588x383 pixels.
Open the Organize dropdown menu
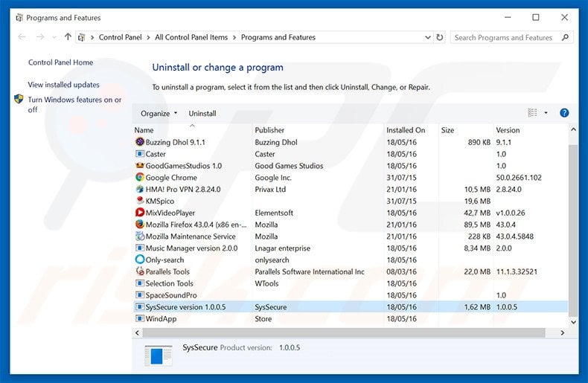[159, 113]
